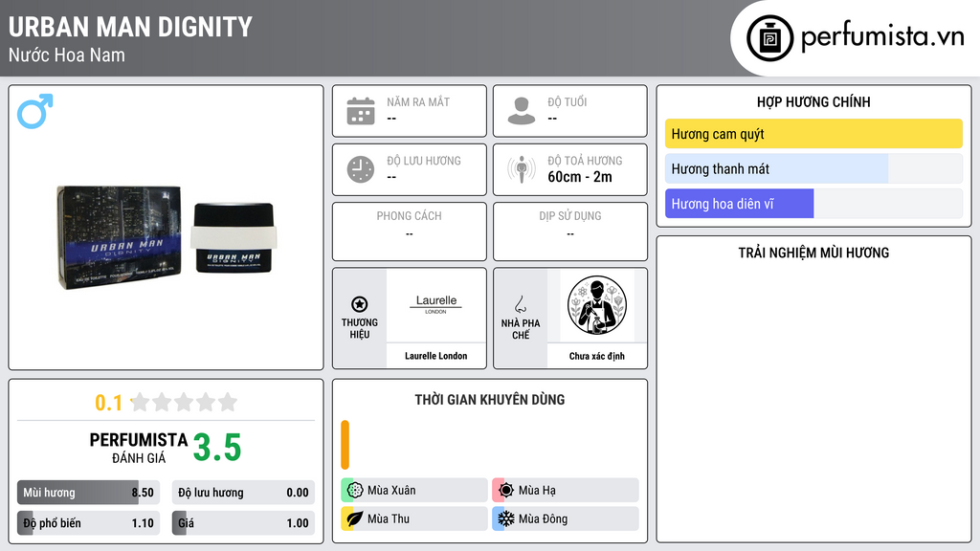Click the URBAN MAN DIGNITY title

click(130, 28)
